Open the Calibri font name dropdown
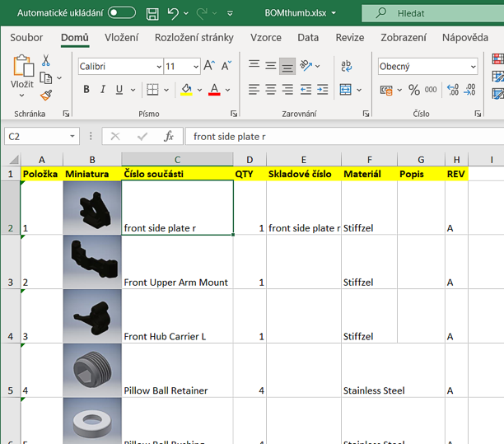504x444 pixels. pyautogui.click(x=158, y=67)
